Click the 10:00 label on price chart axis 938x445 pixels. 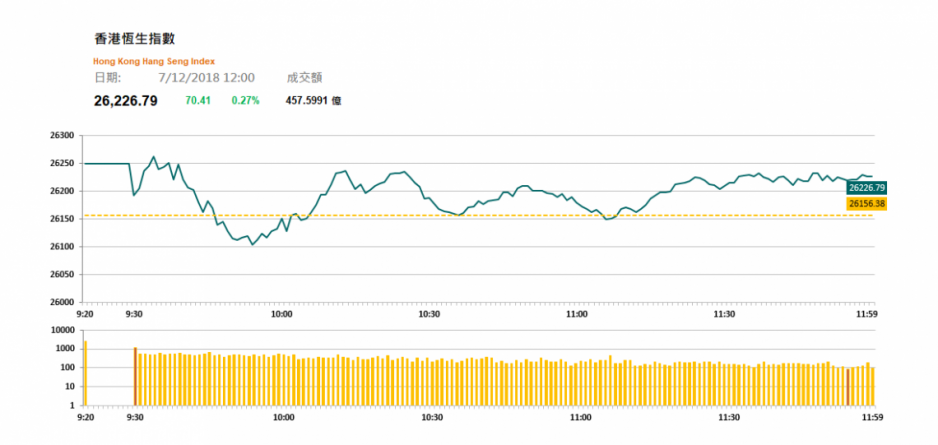[x=281, y=313]
